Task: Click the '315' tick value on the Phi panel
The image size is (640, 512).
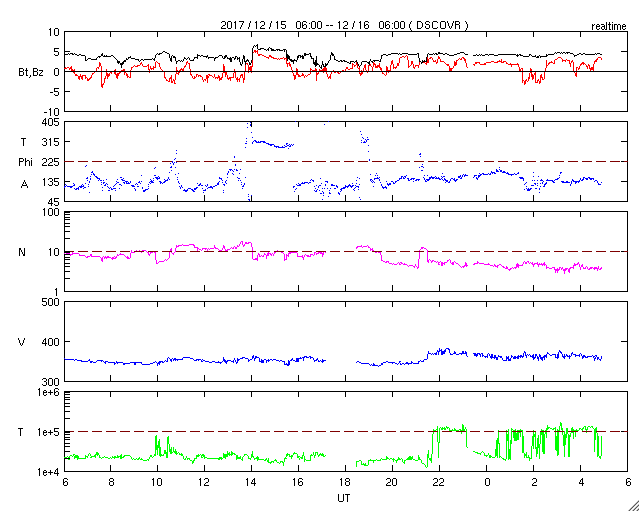Action: [51, 142]
